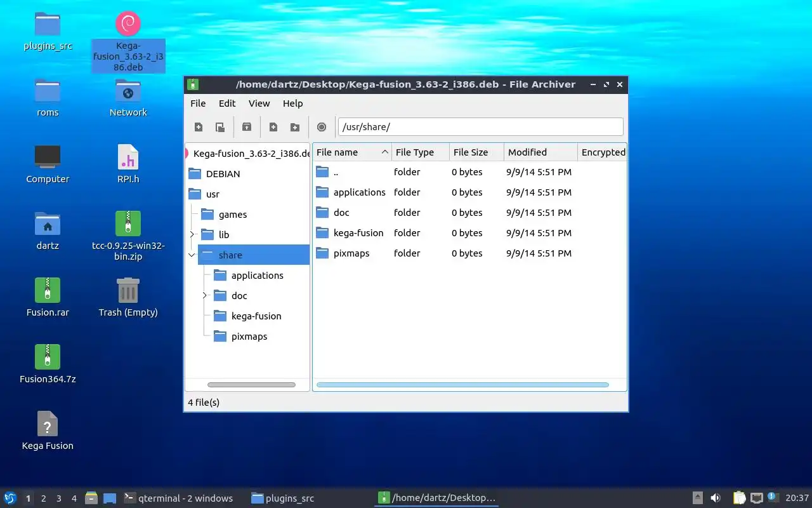Open the volume control tray icon

tap(716, 498)
